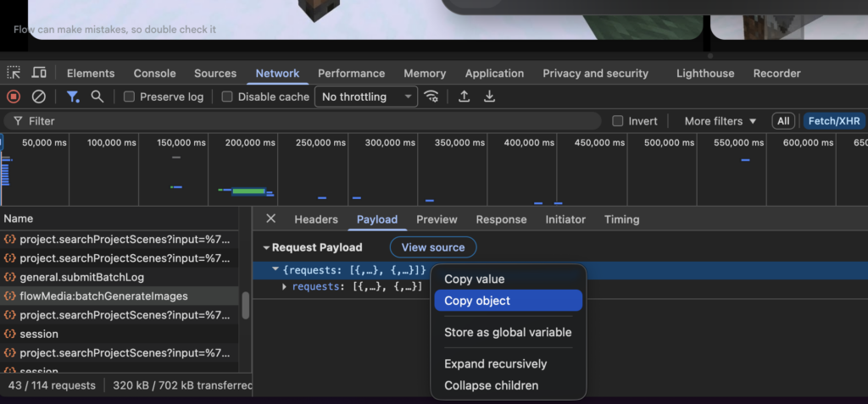Expand the requests array node

(285, 287)
